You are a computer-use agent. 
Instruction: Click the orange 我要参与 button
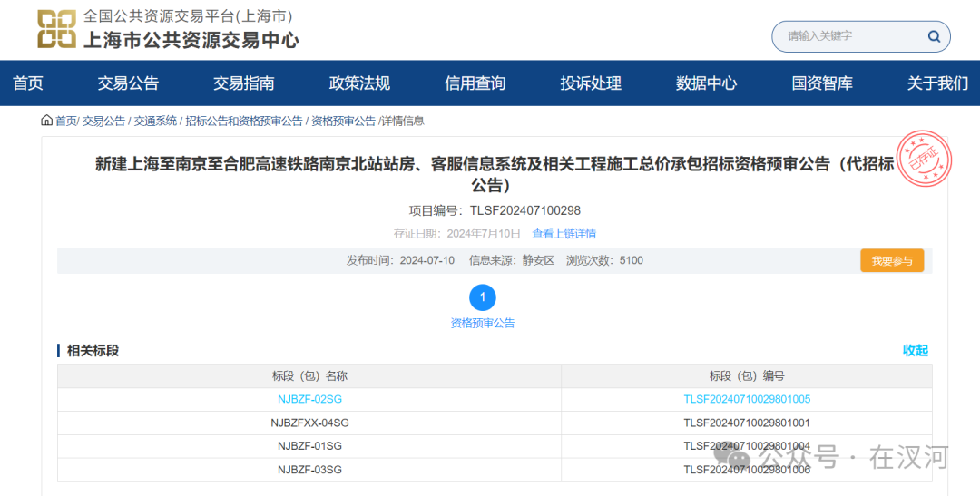tap(892, 260)
